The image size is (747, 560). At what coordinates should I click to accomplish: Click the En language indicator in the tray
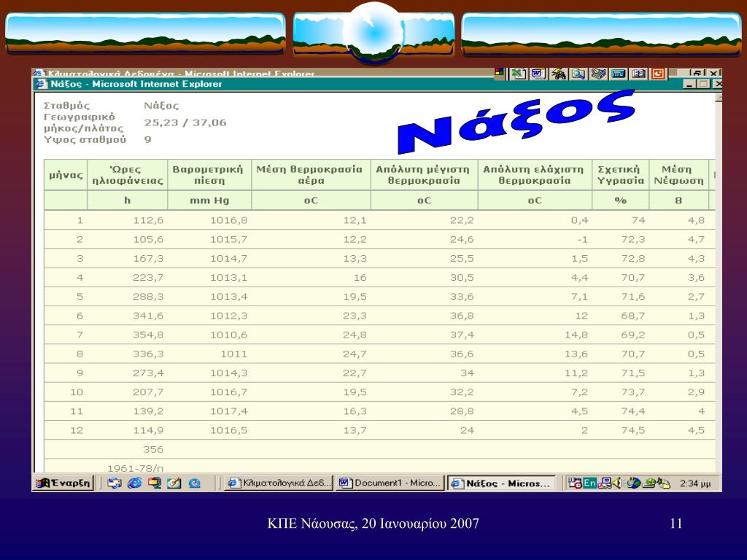click(x=590, y=483)
